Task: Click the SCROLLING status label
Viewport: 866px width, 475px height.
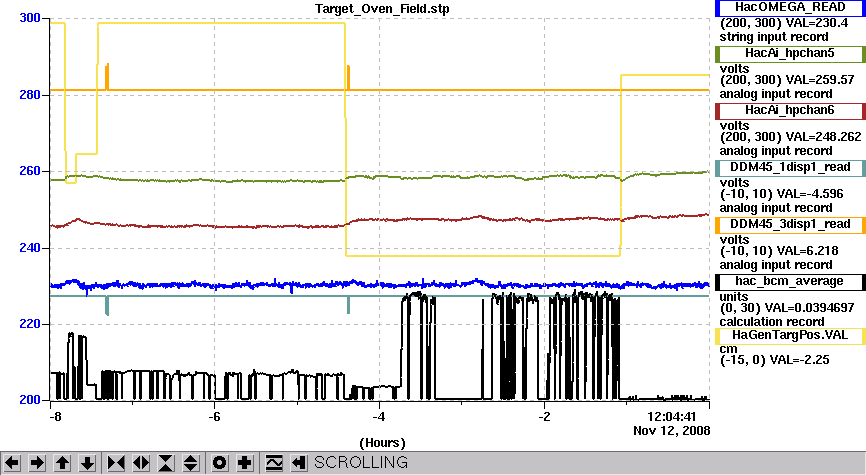Action: point(361,462)
